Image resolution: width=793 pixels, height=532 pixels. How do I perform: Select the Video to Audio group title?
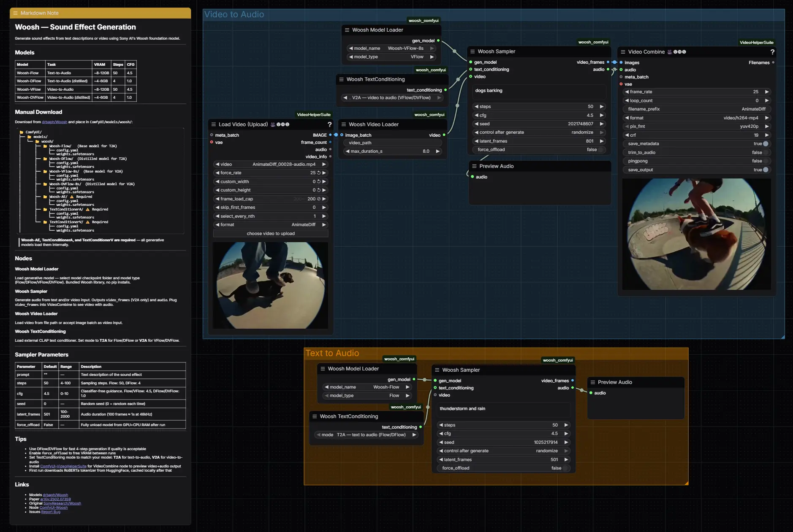[234, 14]
